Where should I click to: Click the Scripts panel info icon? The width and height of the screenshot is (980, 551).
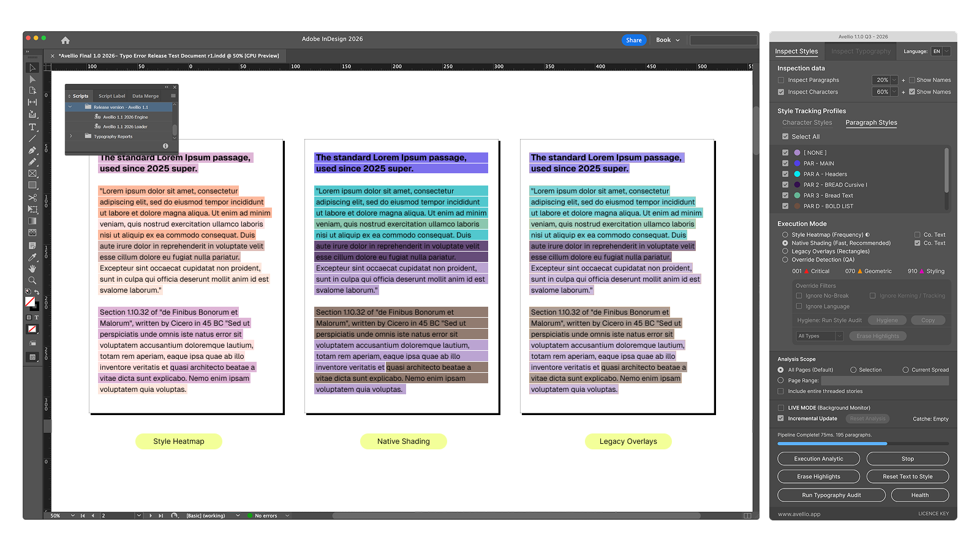(x=165, y=146)
